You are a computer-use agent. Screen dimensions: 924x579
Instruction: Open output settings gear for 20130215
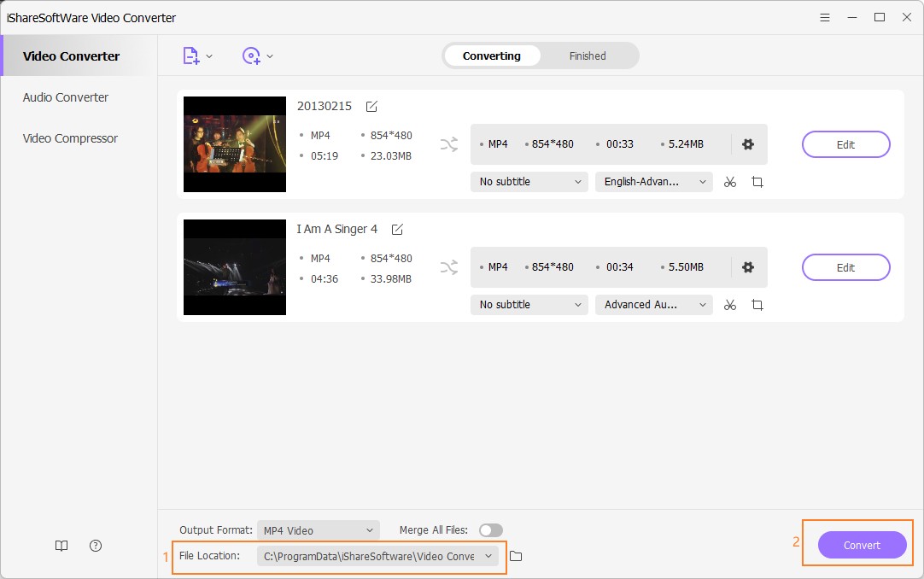[747, 144]
